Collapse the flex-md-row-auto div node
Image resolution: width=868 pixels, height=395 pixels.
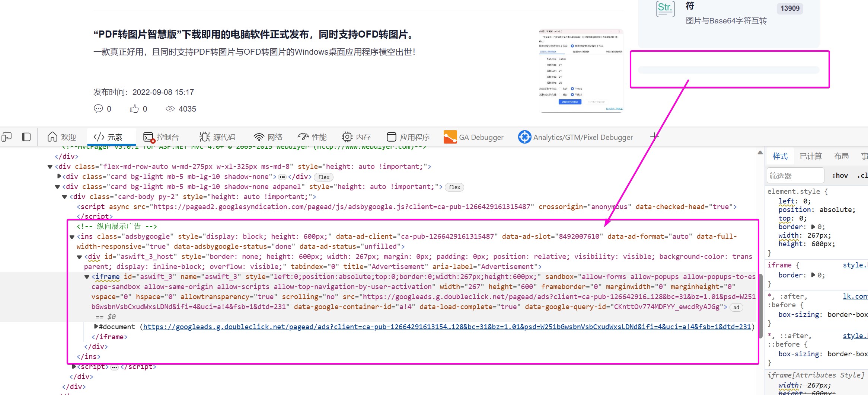tap(50, 167)
